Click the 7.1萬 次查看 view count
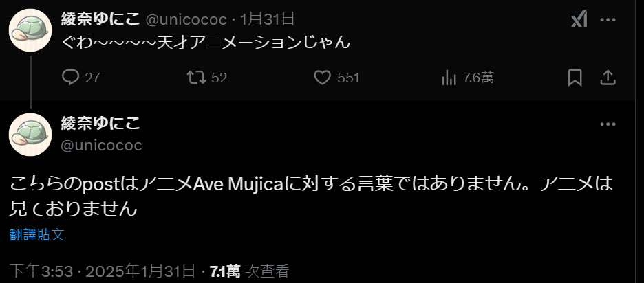The height and width of the screenshot is (283, 644). click(x=250, y=271)
